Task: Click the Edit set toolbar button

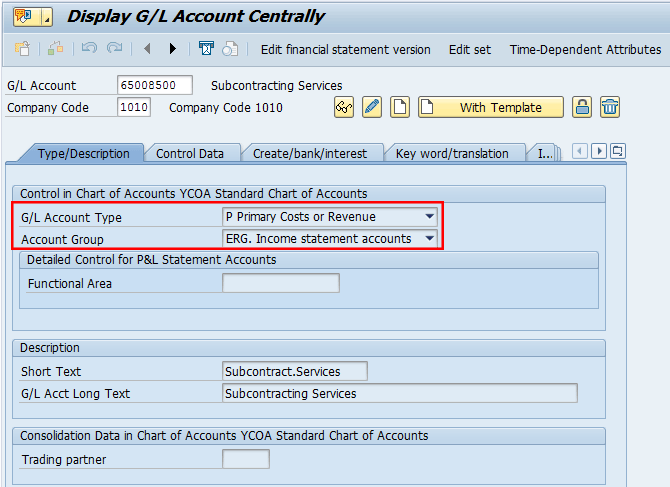Action: click(470, 49)
